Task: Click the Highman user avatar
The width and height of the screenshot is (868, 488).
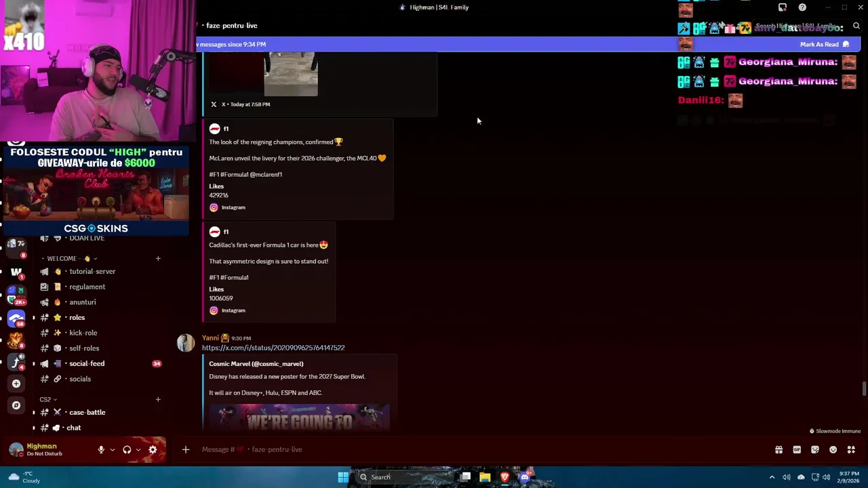Action: click(16, 449)
